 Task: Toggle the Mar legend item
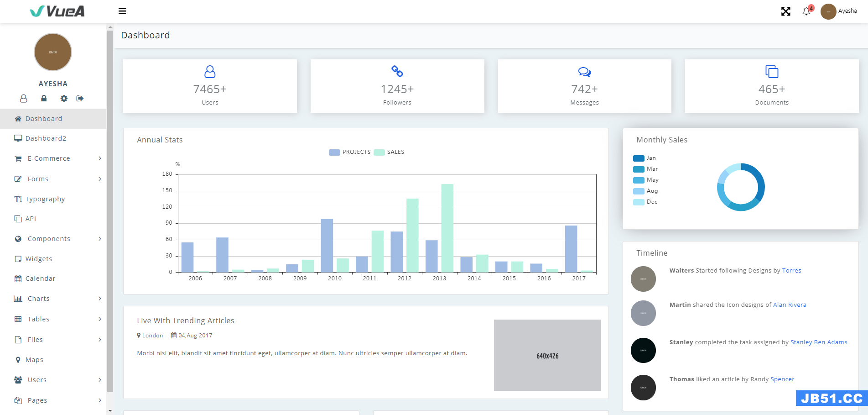pos(645,169)
